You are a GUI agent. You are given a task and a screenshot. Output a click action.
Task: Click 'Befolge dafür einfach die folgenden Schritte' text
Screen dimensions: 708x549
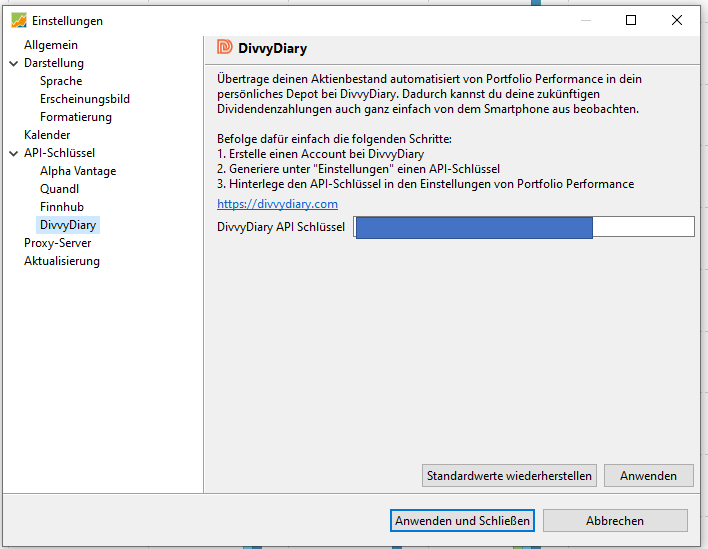coord(335,139)
